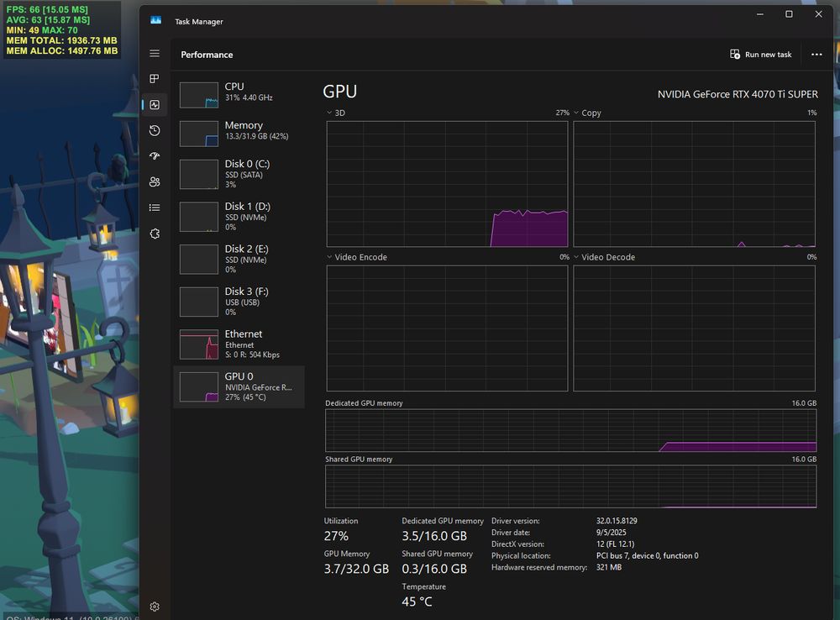
Task: Open App history page icon
Action: point(155,130)
